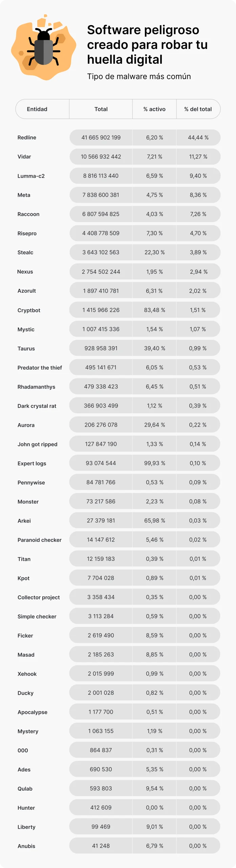Click Redline's total value 41 665 902 199
236x868 pixels.
101,138
